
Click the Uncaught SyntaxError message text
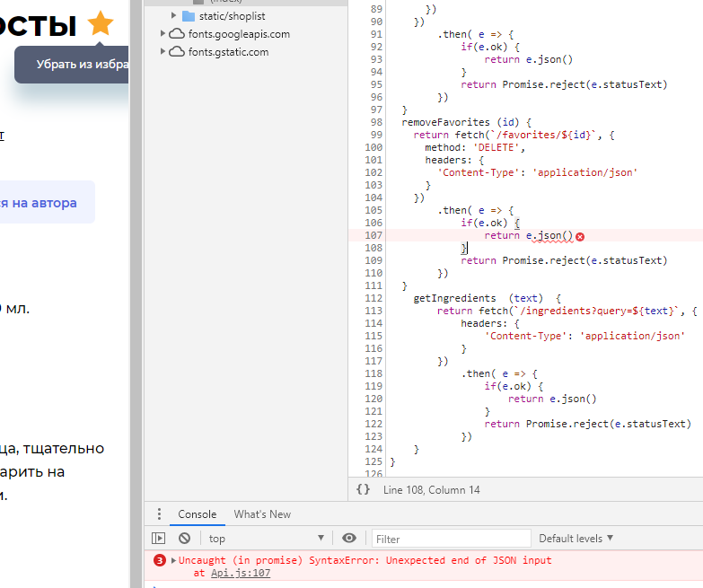(365, 560)
